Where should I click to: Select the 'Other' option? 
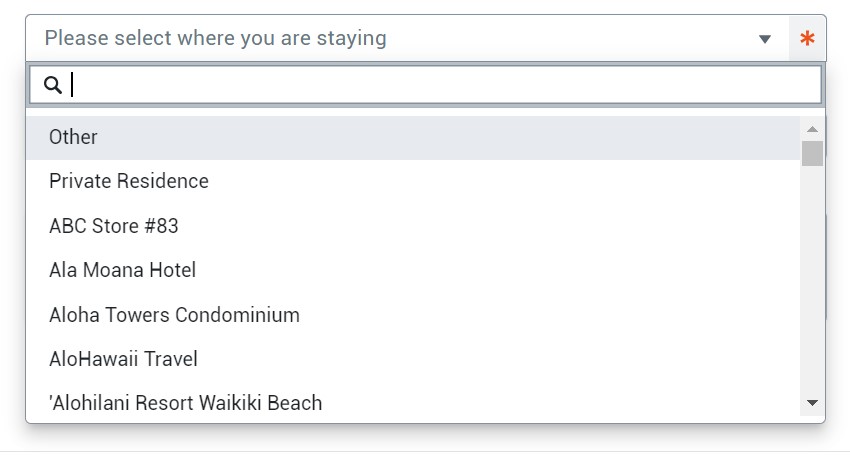coord(74,137)
